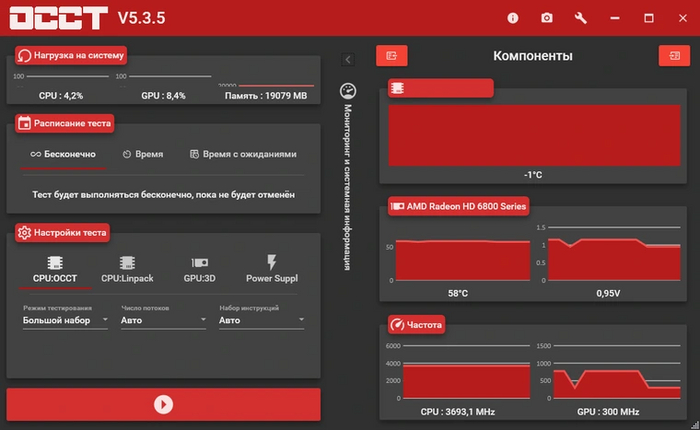700x430 pixels.
Task: Click the unnamed CPU component header
Action: pyautogui.click(x=441, y=88)
